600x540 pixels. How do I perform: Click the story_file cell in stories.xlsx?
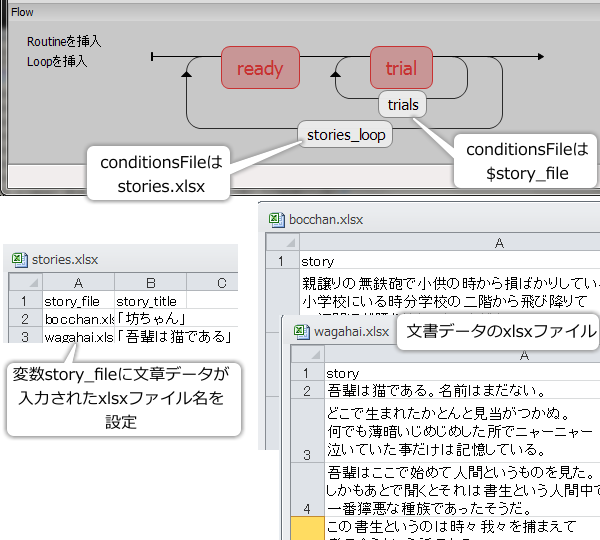[x=78, y=301]
